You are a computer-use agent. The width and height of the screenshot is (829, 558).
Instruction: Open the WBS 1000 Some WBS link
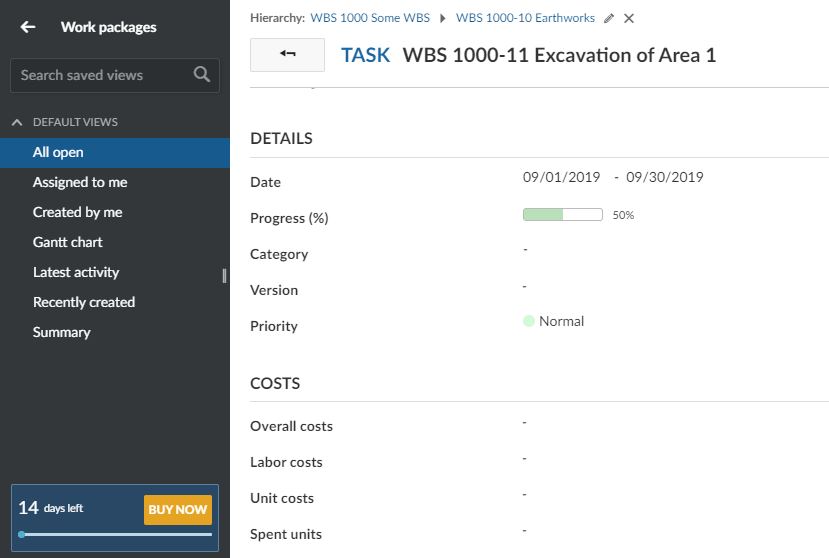coord(370,18)
